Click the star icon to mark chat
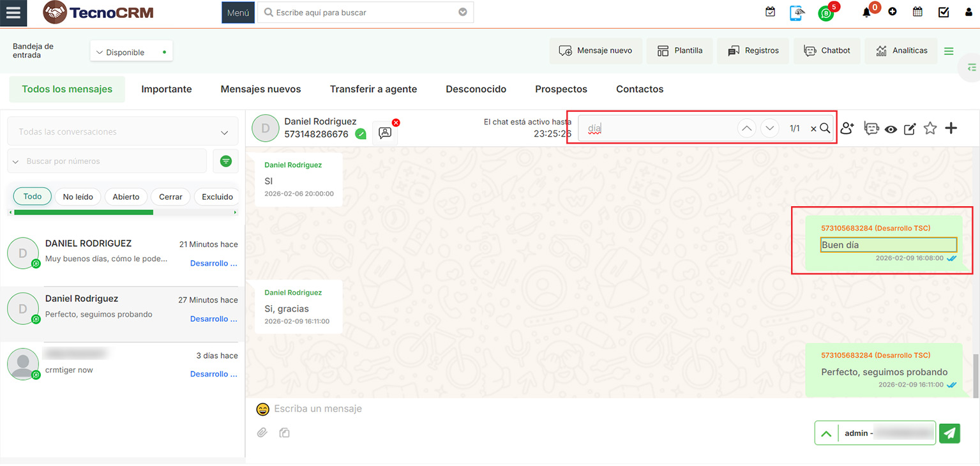This screenshot has width=980, height=466. point(930,128)
